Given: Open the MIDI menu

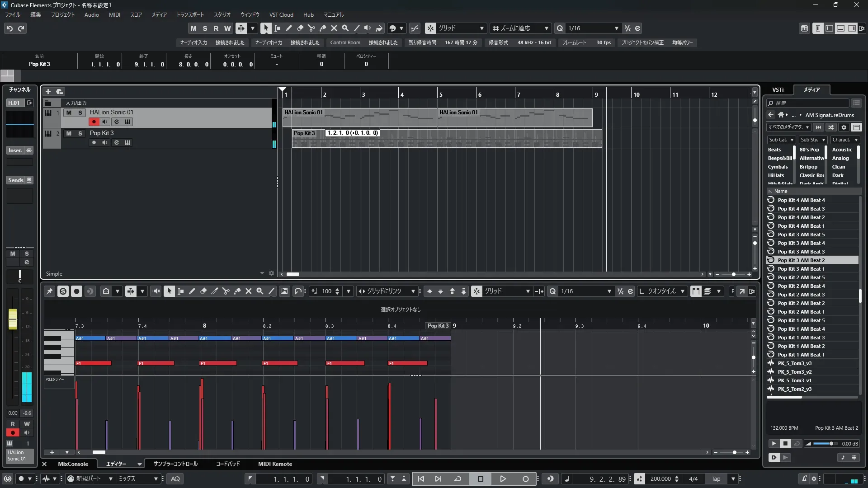Looking at the screenshot, I should pos(114,14).
